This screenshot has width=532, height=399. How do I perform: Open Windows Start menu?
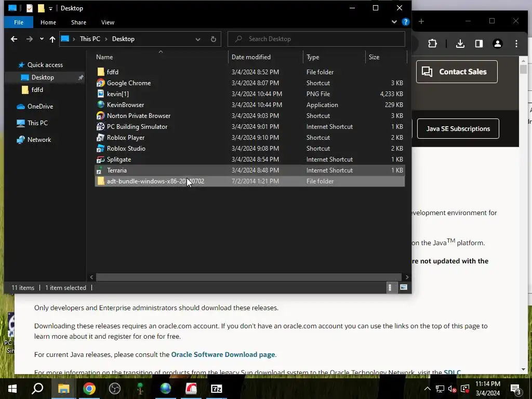[12, 389]
